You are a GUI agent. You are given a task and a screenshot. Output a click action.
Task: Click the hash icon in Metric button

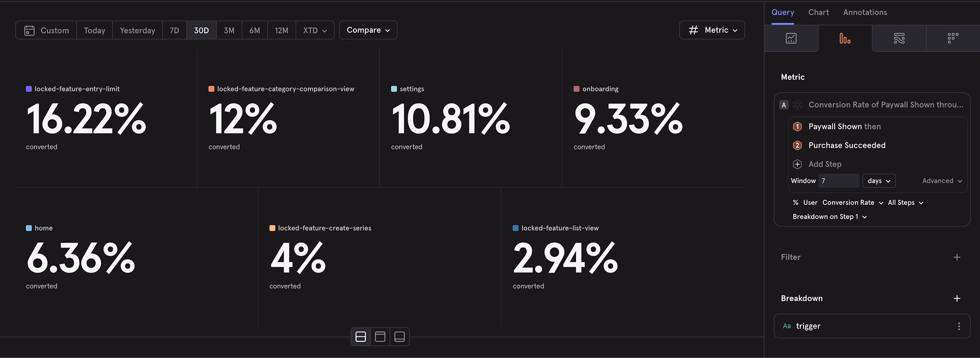[693, 30]
